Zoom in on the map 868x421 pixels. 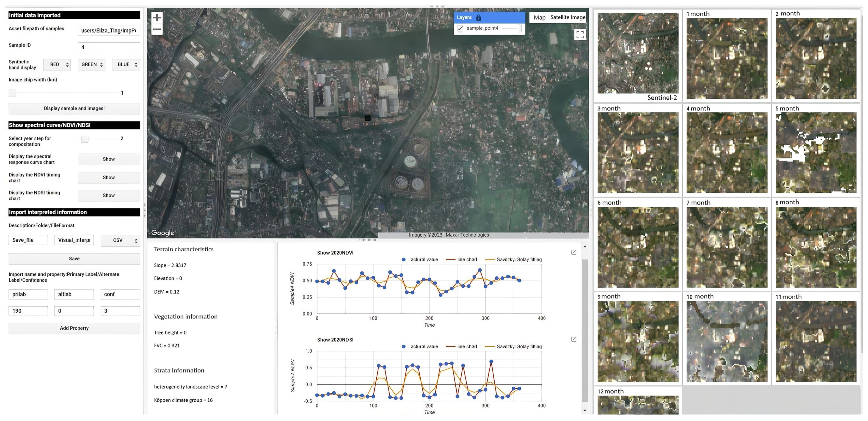pos(157,17)
